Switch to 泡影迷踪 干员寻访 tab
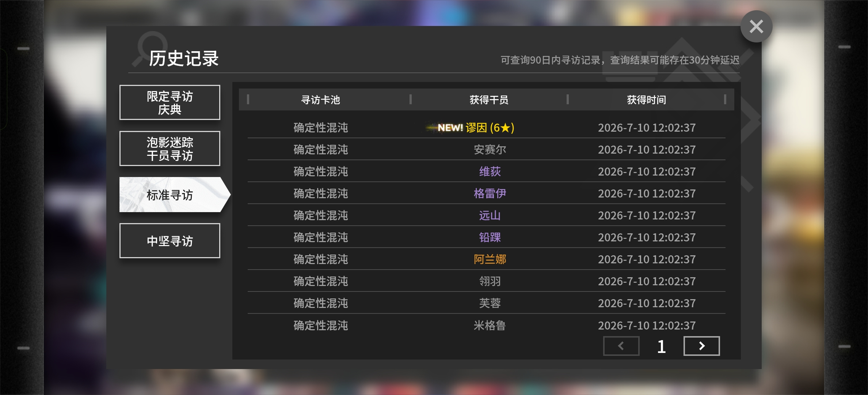Viewport: 868px width, 395px height. pos(170,148)
